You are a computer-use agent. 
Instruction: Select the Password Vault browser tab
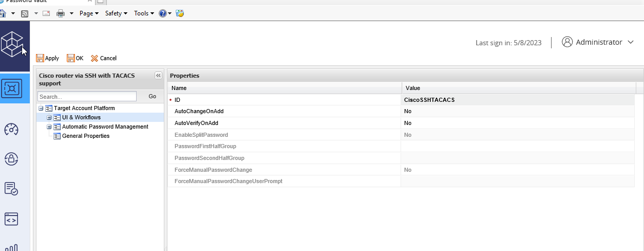pos(46,2)
